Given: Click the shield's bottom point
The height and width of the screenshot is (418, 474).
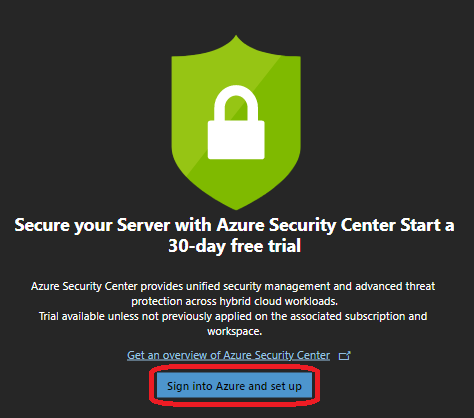Looking at the screenshot, I should [236, 207].
